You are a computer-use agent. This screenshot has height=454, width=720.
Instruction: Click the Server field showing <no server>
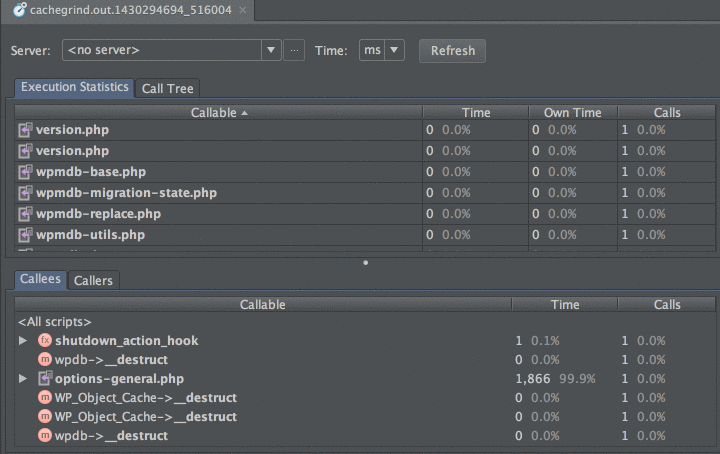[x=162, y=50]
